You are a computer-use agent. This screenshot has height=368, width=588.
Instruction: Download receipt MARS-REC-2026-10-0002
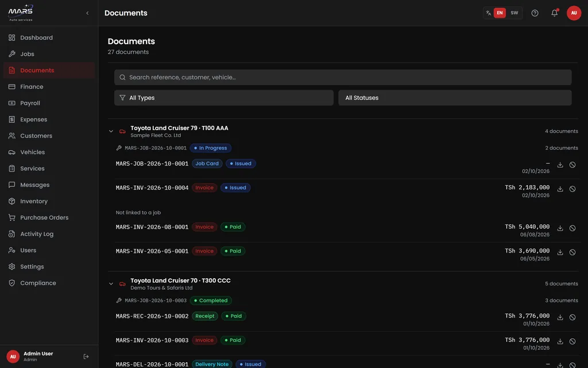(560, 317)
